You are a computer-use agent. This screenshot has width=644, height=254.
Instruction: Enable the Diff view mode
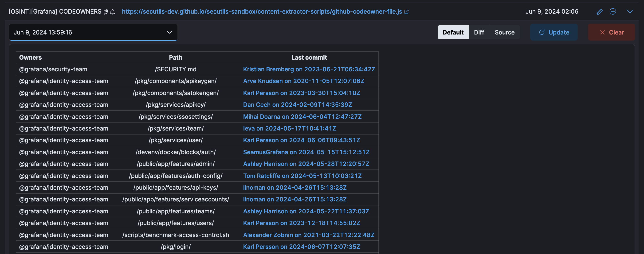click(x=479, y=32)
